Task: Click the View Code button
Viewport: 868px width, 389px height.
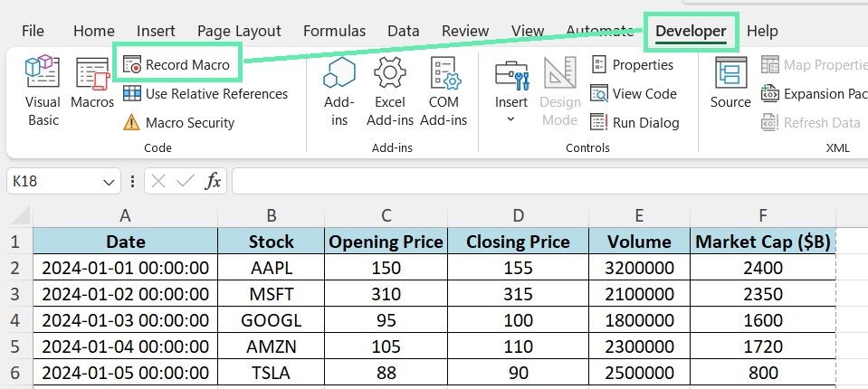Action: click(x=634, y=94)
